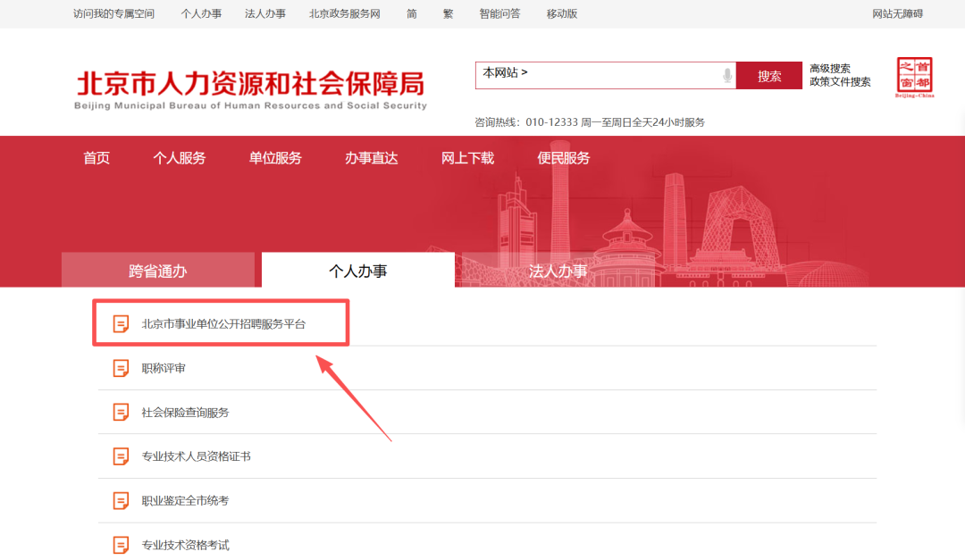Switch to traditional Chinese 繁
The height and width of the screenshot is (560, 965).
(x=448, y=13)
